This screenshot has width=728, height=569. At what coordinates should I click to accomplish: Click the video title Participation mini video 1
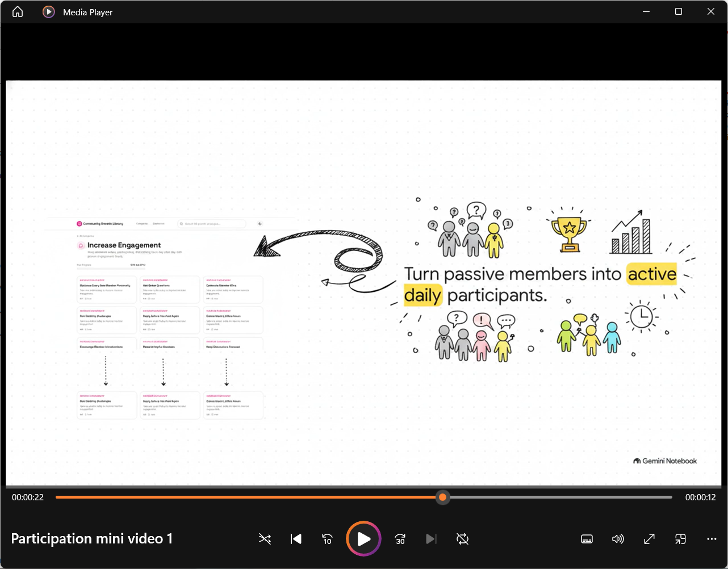pos(92,539)
